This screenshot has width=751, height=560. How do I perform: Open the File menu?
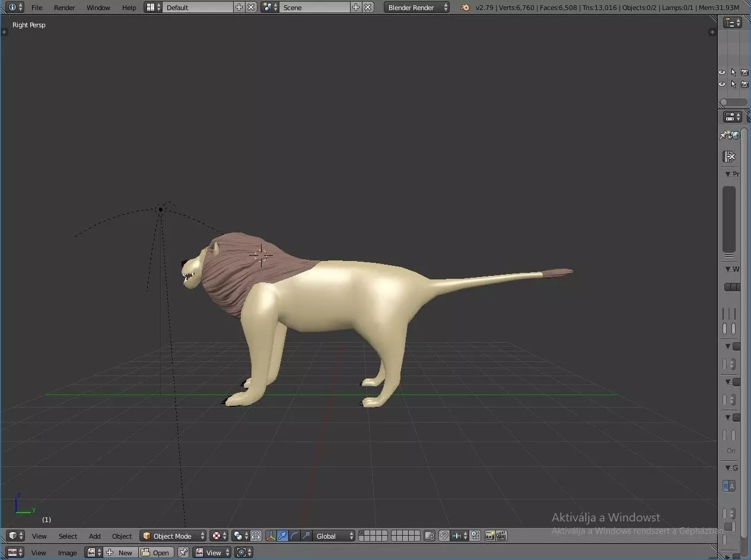[x=37, y=8]
